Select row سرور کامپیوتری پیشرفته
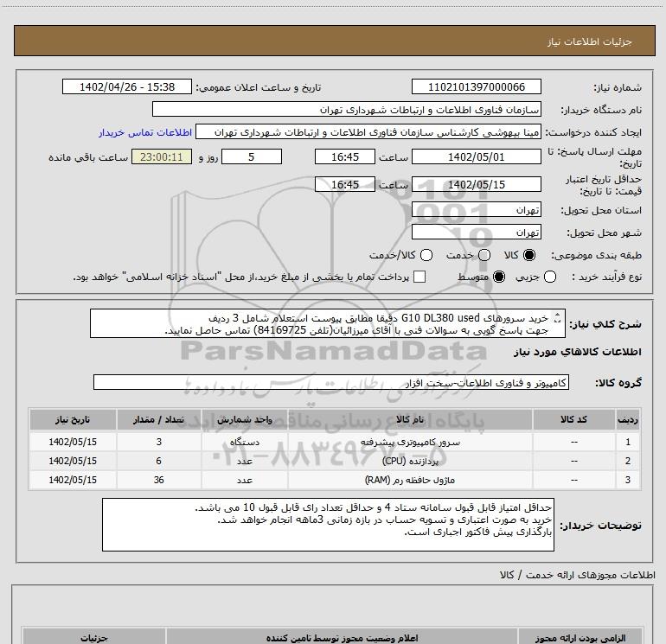 tap(335, 442)
